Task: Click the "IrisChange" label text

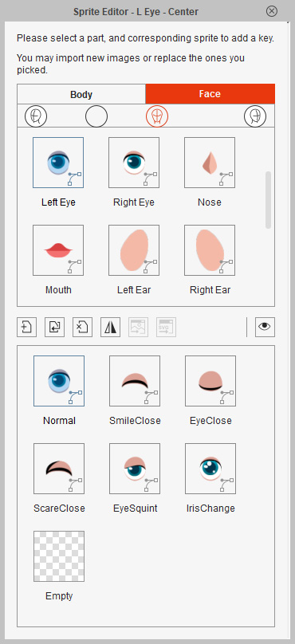Action: point(210,509)
